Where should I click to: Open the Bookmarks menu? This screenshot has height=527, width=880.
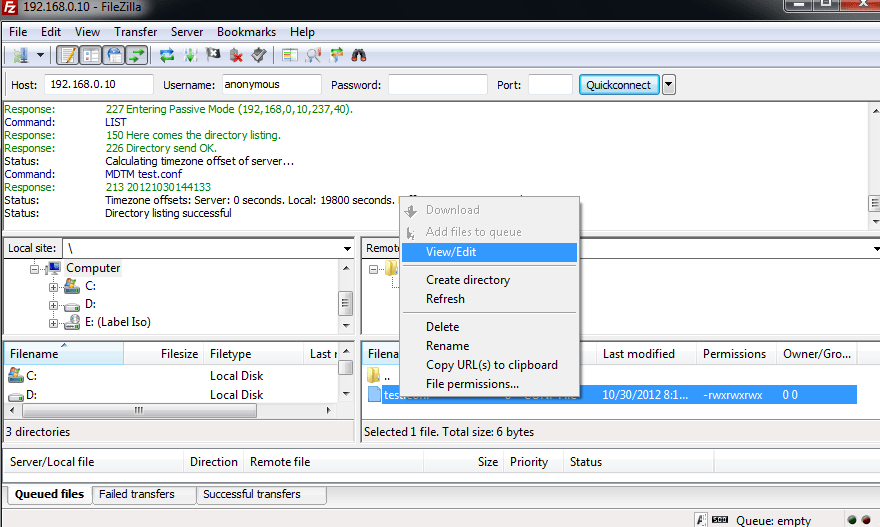point(246,32)
